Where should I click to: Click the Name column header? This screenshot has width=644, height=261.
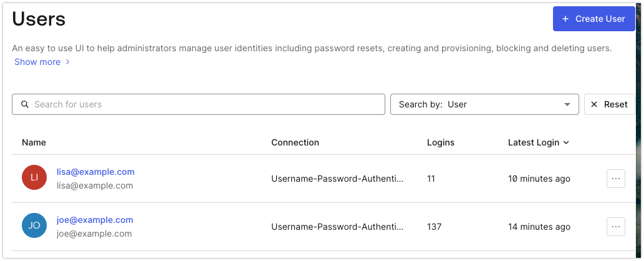point(34,142)
